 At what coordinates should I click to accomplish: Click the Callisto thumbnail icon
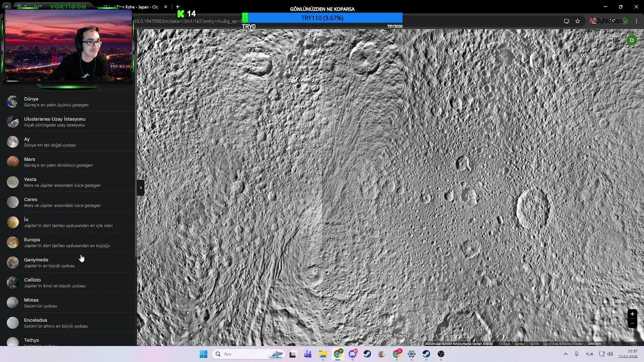pyautogui.click(x=13, y=283)
